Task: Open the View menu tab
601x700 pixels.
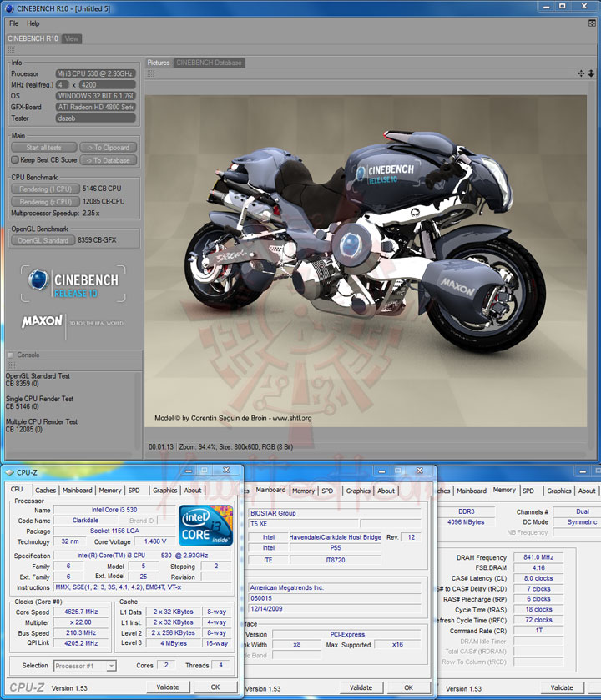Action: [72, 39]
